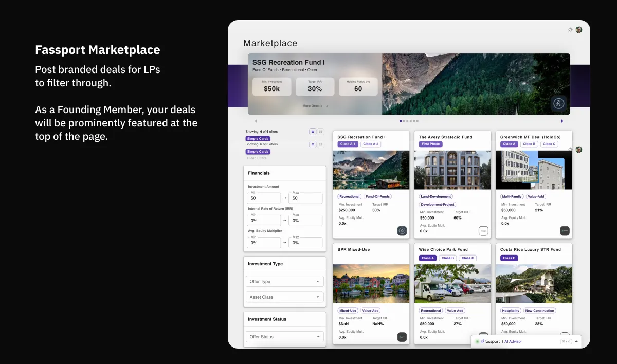
Task: Open BPR Mixed-Use waterfront image
Action: (x=371, y=284)
